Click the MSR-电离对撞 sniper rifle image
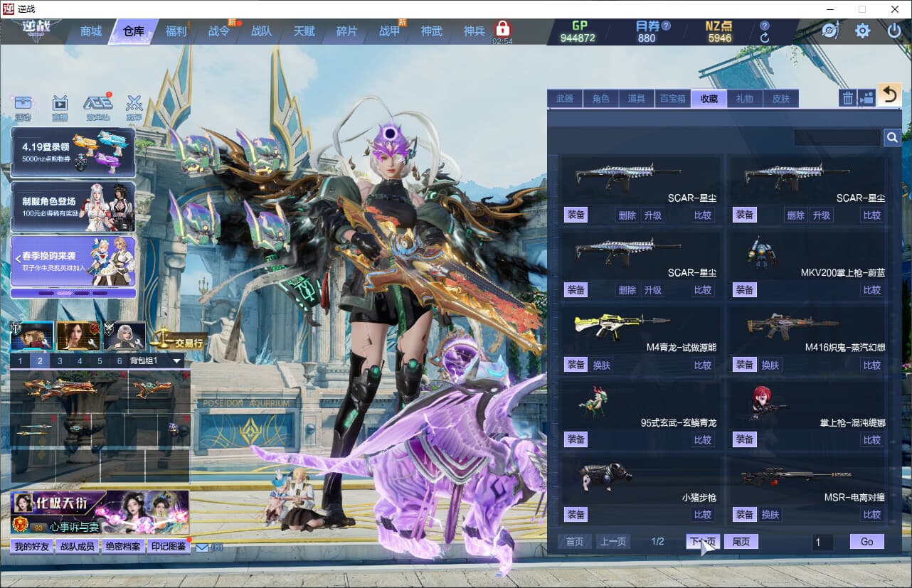The height and width of the screenshot is (588, 912). point(796,476)
